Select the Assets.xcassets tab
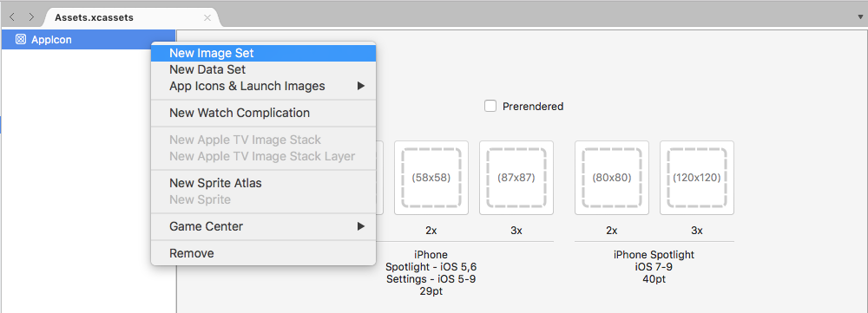Viewport: 868px width, 313px height. coord(133,17)
